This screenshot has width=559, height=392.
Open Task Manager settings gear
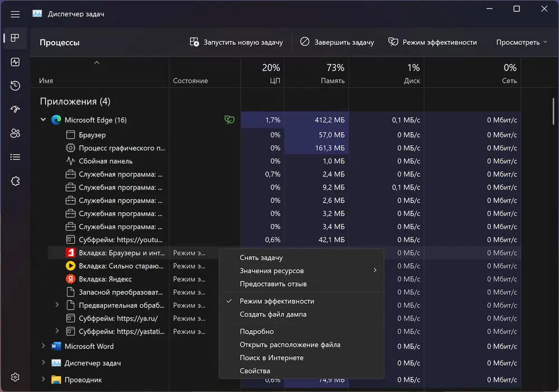(15, 377)
